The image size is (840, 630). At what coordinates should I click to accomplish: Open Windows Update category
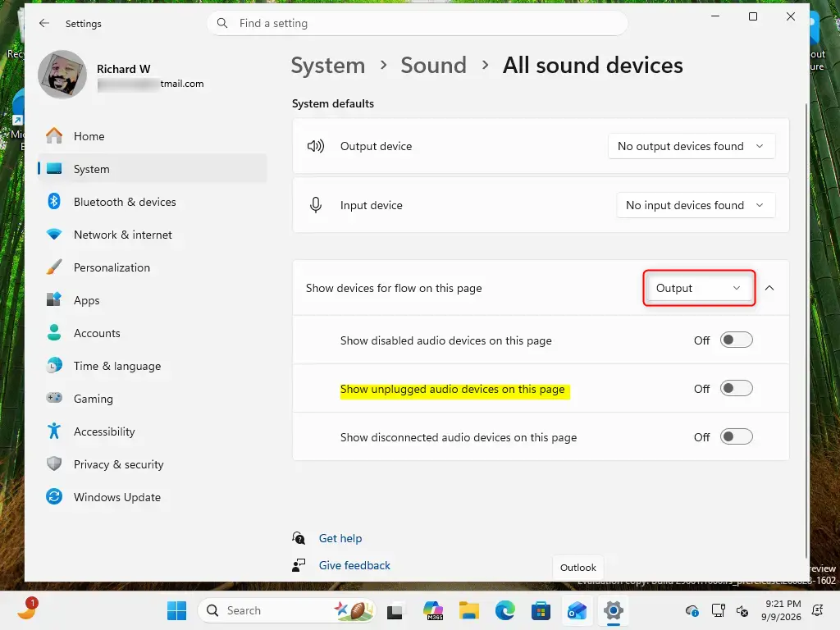pos(152,496)
